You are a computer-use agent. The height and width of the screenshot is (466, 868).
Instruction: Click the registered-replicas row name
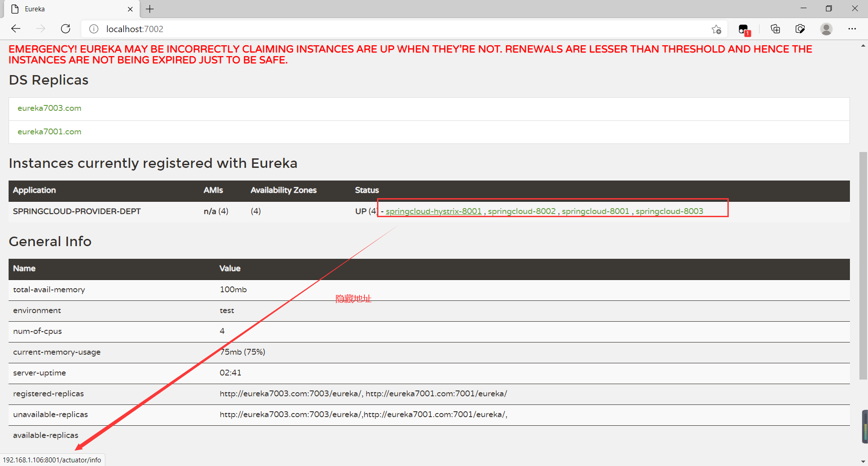pos(48,394)
